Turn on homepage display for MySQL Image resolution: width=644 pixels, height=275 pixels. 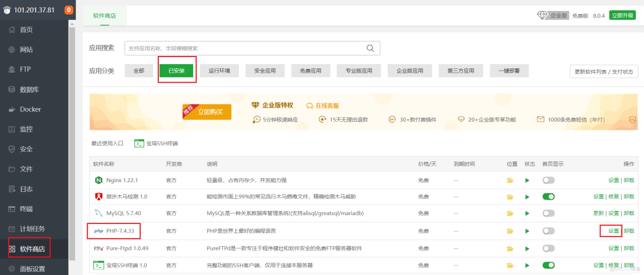[x=548, y=214]
